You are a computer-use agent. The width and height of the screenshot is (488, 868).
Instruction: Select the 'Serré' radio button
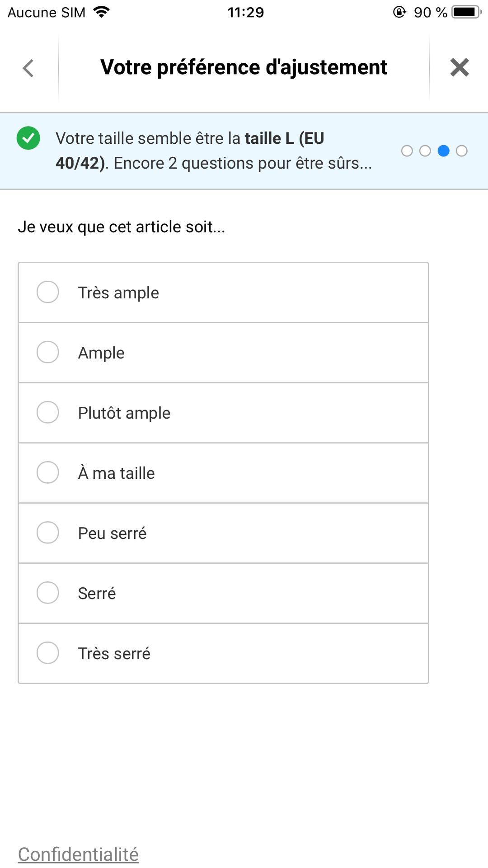pyautogui.click(x=48, y=593)
